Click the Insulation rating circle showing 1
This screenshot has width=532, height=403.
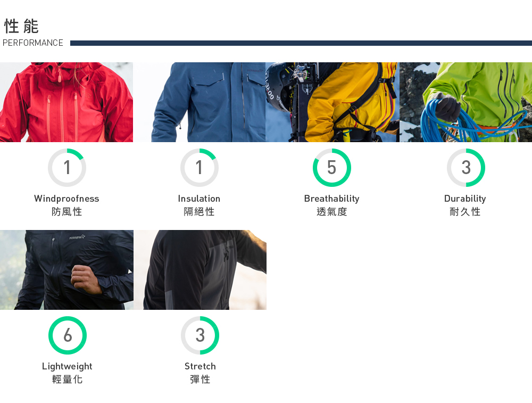(199, 167)
